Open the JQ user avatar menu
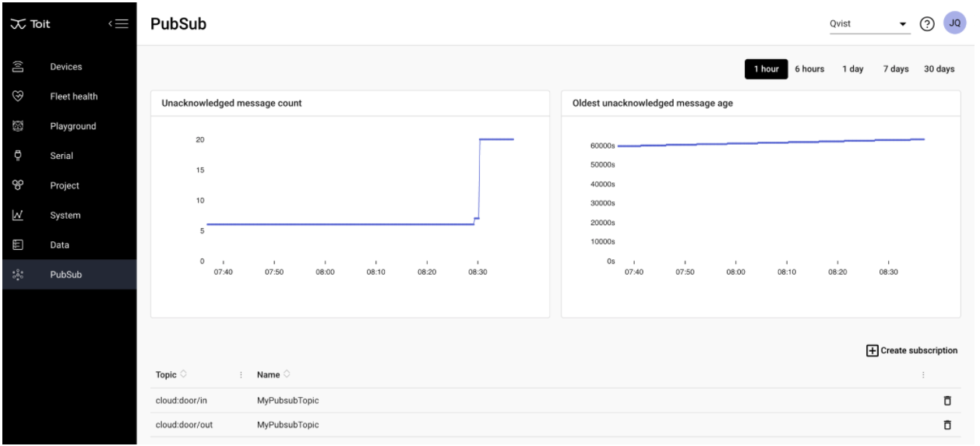The image size is (980, 446). (954, 23)
